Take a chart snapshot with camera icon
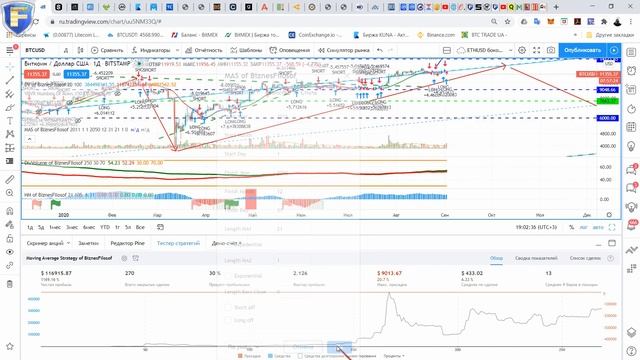The height and width of the screenshot is (360, 640). tap(551, 50)
